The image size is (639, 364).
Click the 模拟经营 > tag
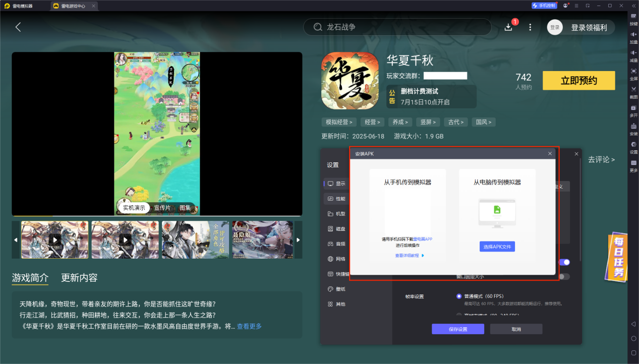click(x=339, y=122)
